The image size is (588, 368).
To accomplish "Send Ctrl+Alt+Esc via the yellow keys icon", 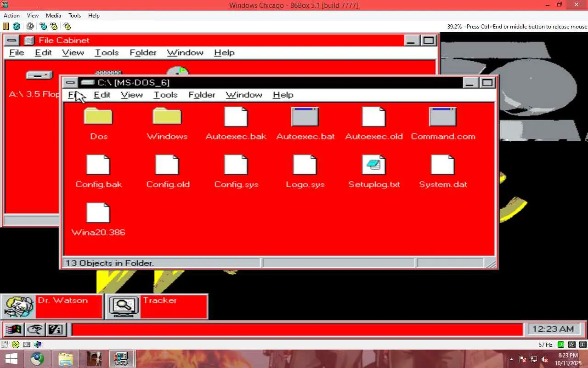I will click(x=54, y=26).
